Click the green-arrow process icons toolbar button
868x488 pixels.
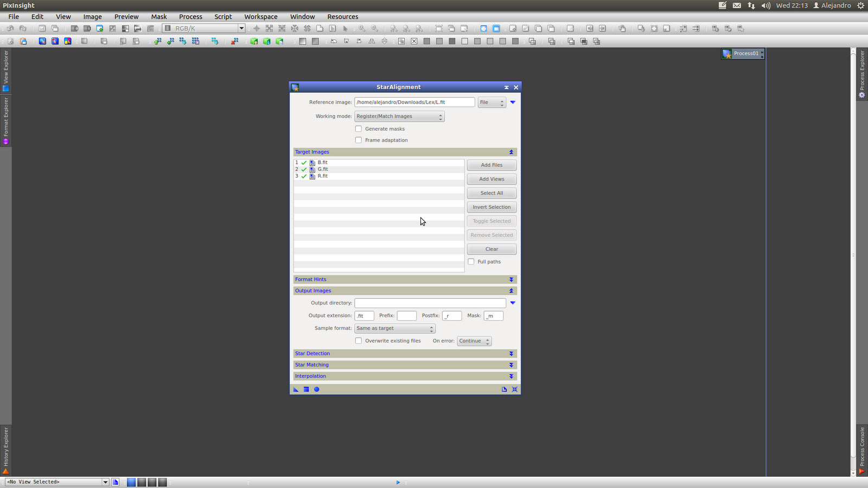click(x=157, y=41)
